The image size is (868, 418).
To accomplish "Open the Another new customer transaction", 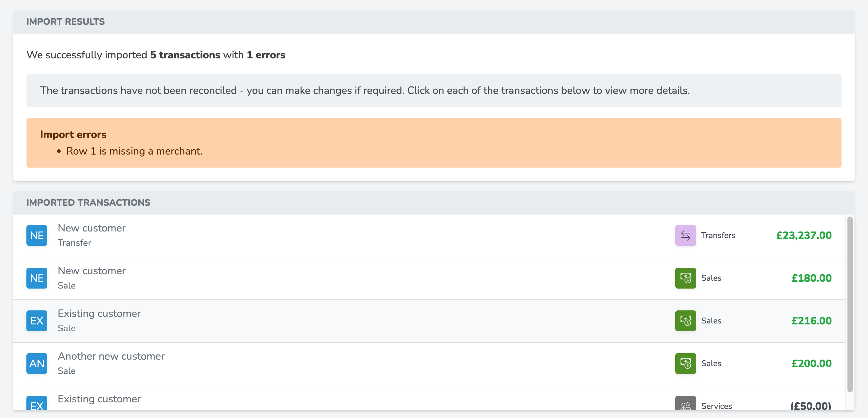I will click(429, 364).
